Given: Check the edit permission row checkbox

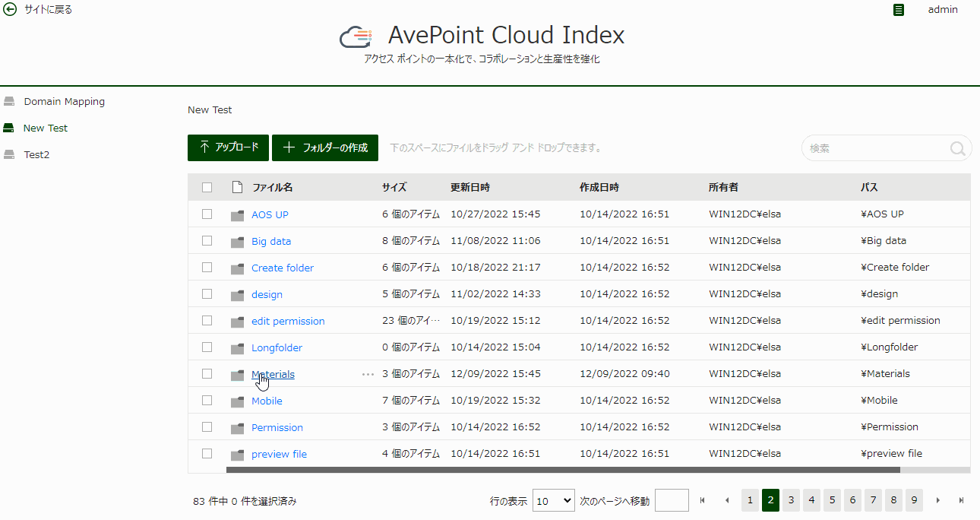Looking at the screenshot, I should coord(207,320).
